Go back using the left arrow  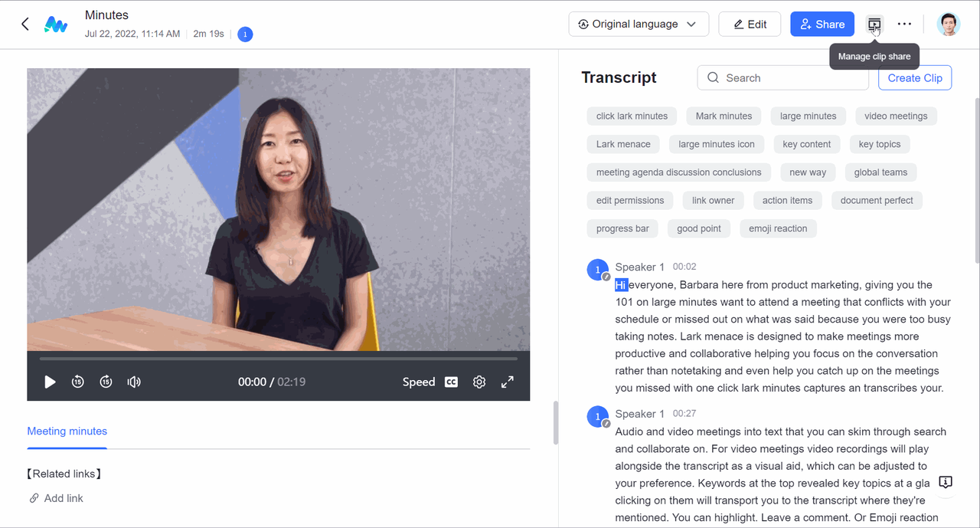pyautogui.click(x=24, y=24)
